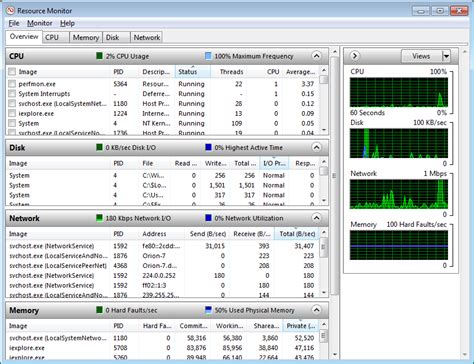The width and height of the screenshot is (474, 364).
Task: Toggle the select-all Image checkbox
Action: (12, 72)
